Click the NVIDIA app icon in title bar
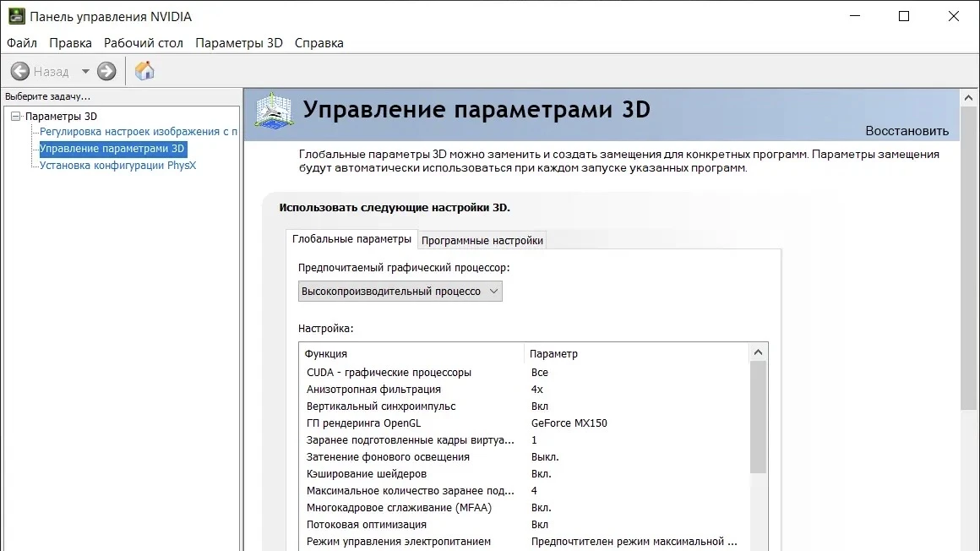 (17, 16)
